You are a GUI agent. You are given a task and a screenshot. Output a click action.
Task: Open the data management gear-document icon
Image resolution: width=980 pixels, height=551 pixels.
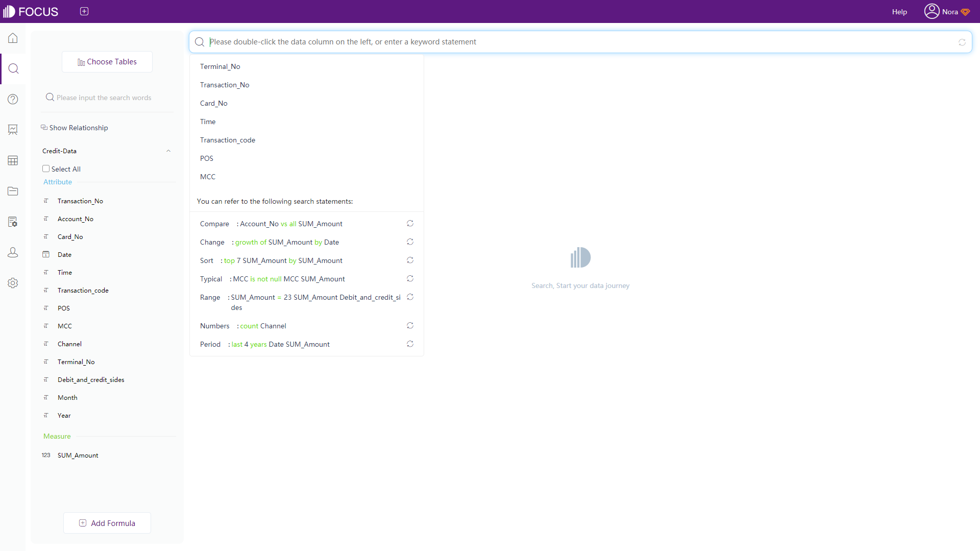pyautogui.click(x=13, y=222)
